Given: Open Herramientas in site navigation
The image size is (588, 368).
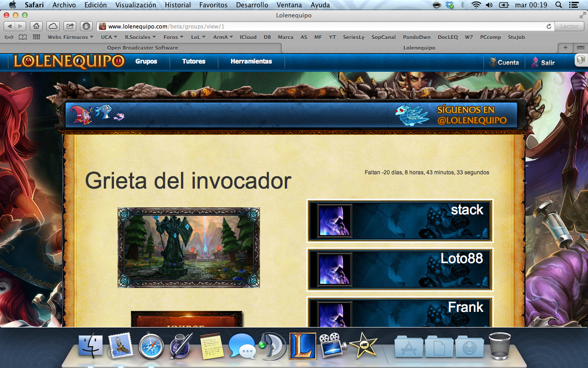Looking at the screenshot, I should coord(251,61).
